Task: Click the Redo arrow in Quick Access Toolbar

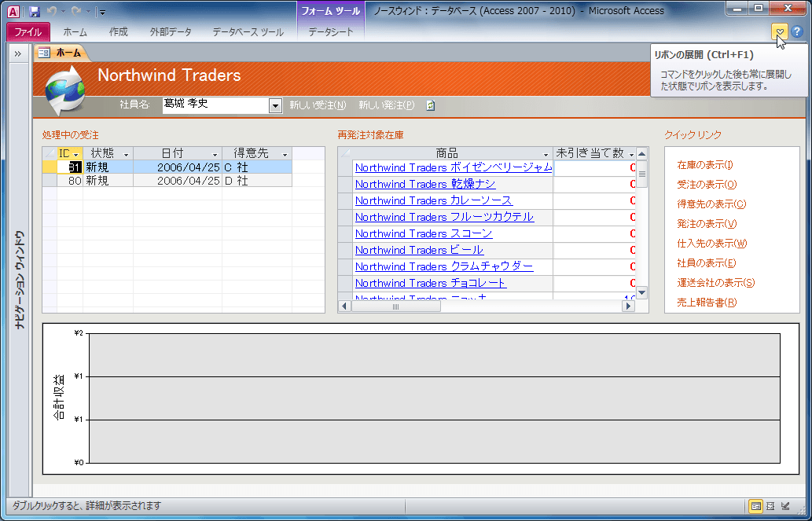Action: pos(75,11)
